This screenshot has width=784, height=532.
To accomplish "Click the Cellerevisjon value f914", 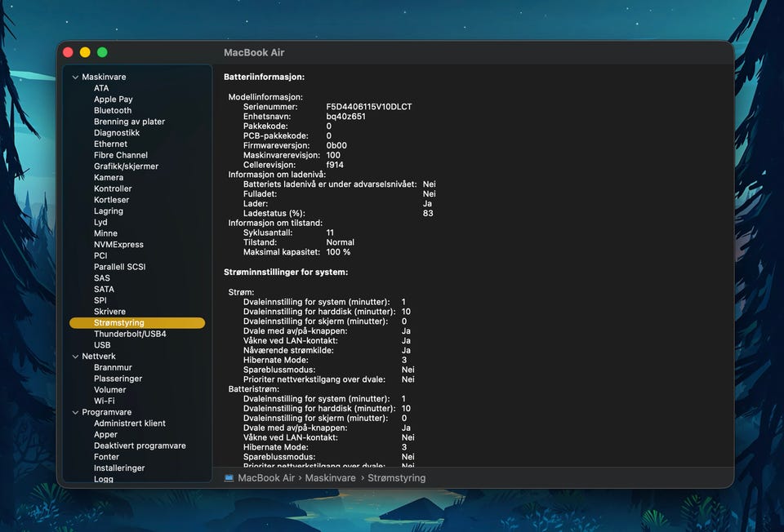I will (x=335, y=165).
